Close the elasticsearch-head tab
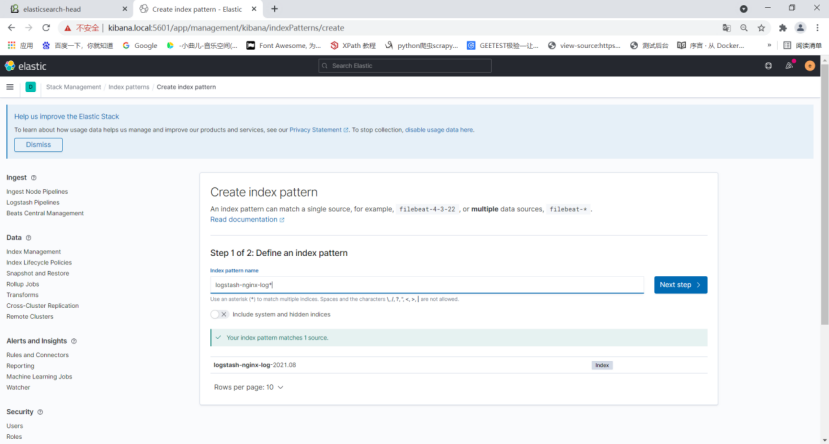The height and width of the screenshot is (444, 829). 125,9
